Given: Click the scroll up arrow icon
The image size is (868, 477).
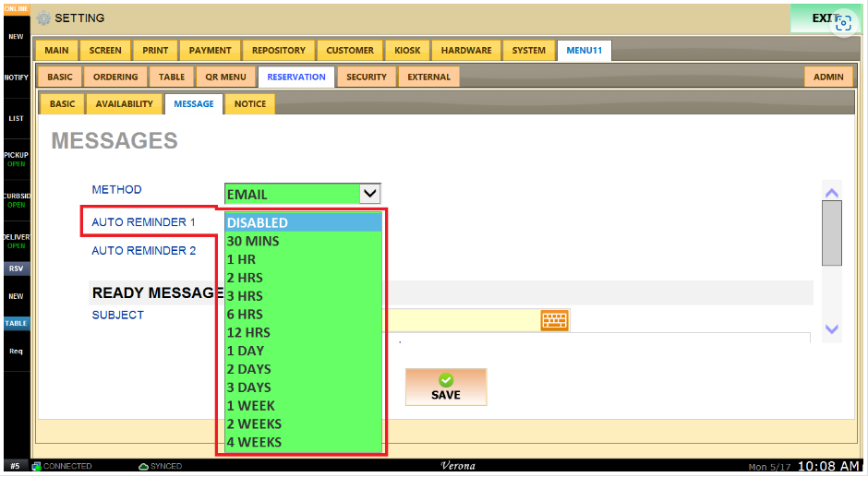Looking at the screenshot, I should click(831, 192).
